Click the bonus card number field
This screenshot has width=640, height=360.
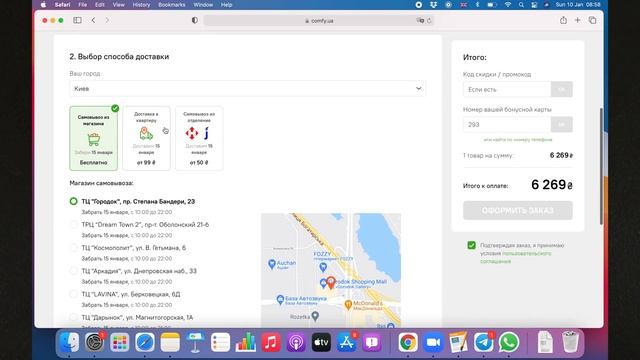(x=507, y=124)
